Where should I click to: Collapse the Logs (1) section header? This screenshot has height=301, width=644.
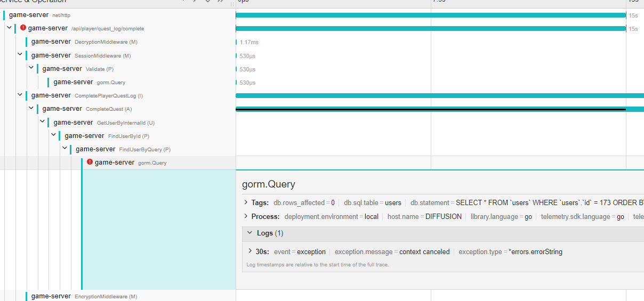(443, 233)
